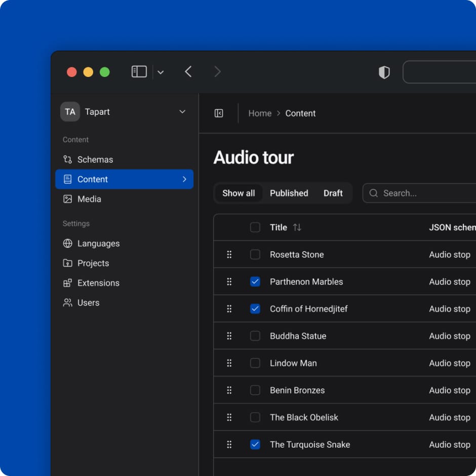The width and height of the screenshot is (476, 476).
Task: Expand the Tapart workspace dropdown
Action: pyautogui.click(x=182, y=112)
